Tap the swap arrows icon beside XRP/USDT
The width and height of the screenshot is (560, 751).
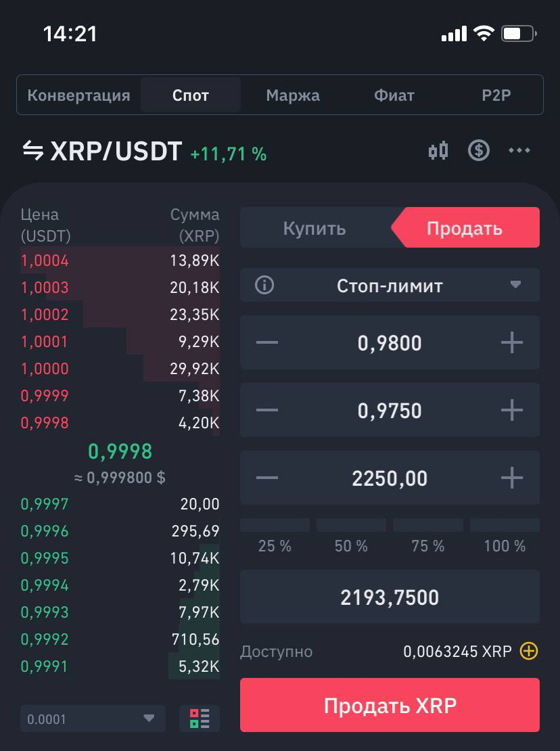[x=33, y=150]
